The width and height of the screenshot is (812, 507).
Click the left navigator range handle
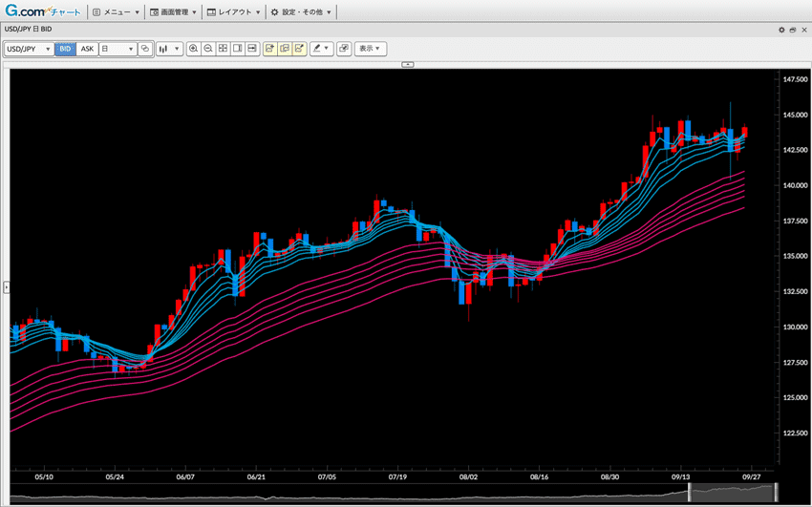coord(690,492)
